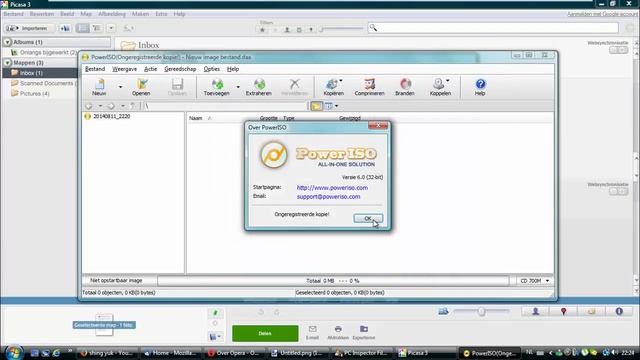
Task: Click the Verwijderen X icon in PowerISO
Action: 294,87
